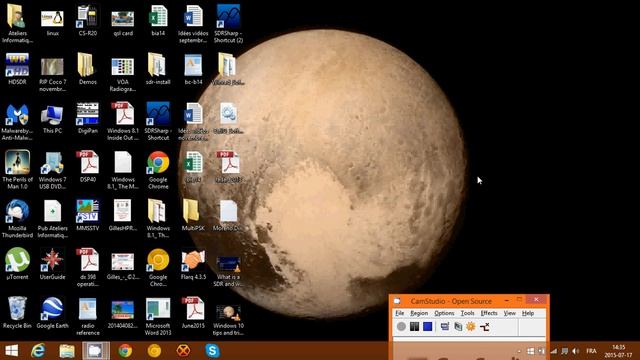Click the Pause button in CamStudio toolbar

[414, 327]
